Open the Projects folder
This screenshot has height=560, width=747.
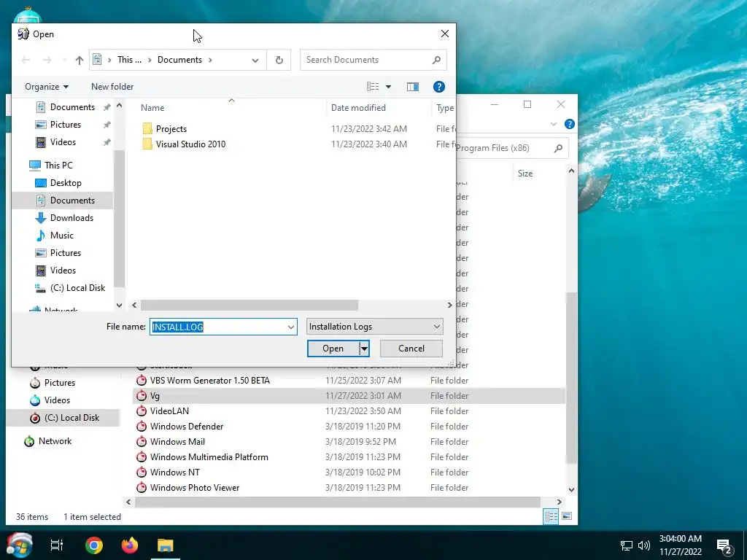point(171,129)
